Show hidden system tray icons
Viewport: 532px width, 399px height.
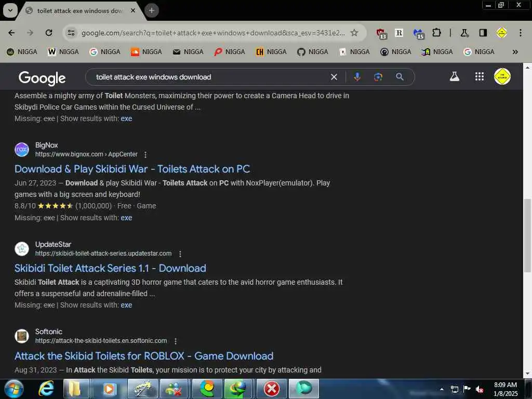(x=442, y=389)
